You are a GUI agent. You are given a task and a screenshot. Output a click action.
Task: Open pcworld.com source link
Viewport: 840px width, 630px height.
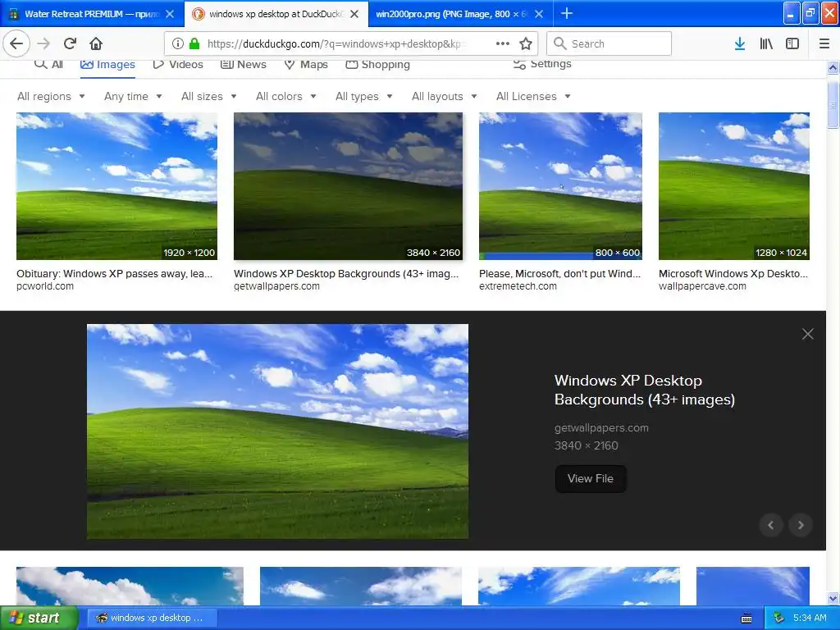(45, 286)
